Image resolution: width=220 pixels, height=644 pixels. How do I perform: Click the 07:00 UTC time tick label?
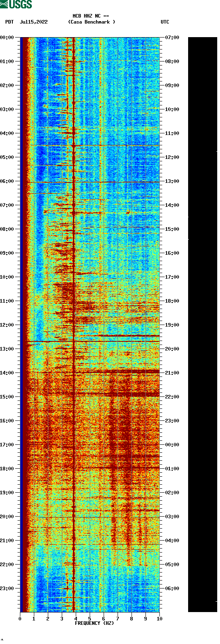click(x=172, y=38)
